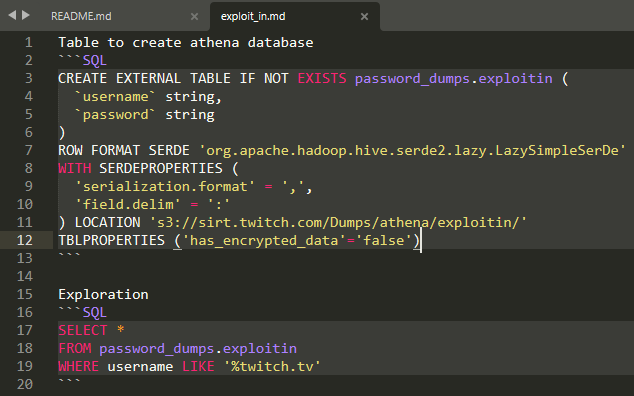Image resolution: width=634 pixels, height=396 pixels.
Task: Click the Exploration heading on line 15
Action: tap(103, 294)
